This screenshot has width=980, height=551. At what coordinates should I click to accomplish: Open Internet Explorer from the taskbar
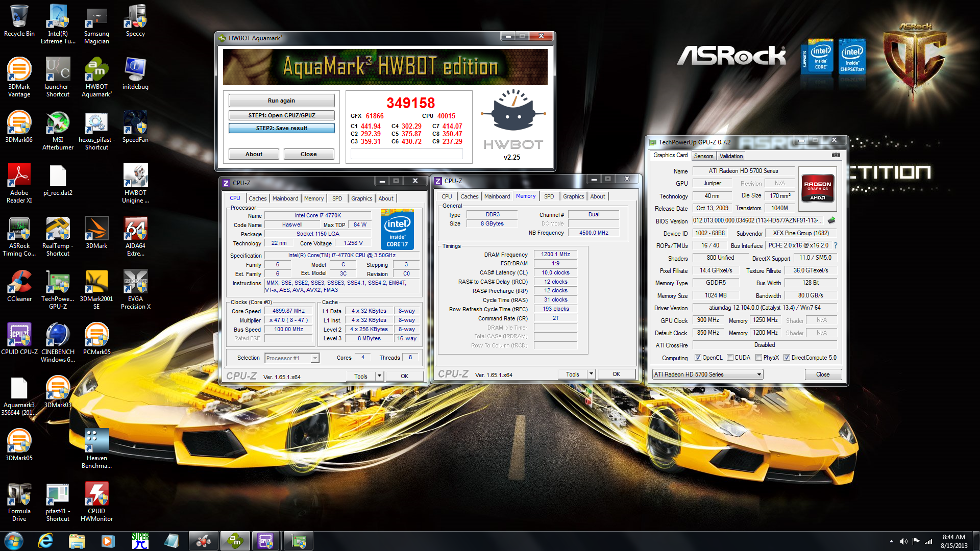pos(45,541)
